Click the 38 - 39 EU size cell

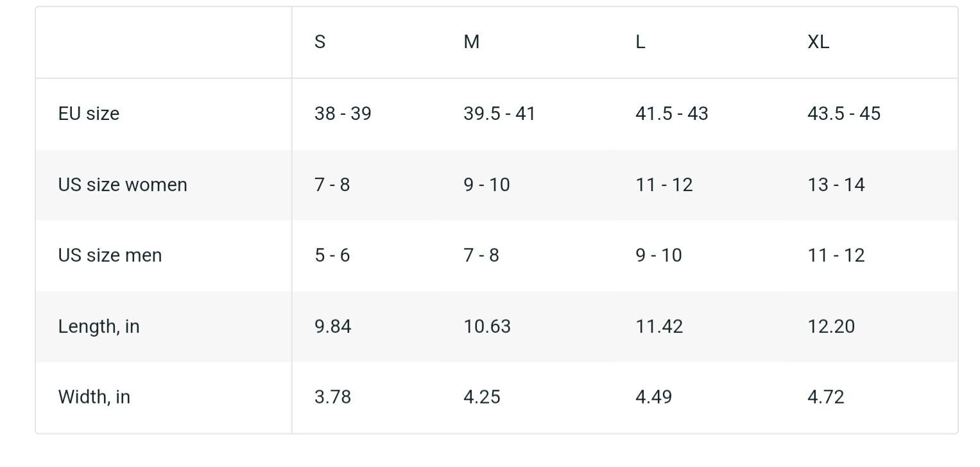pyautogui.click(x=343, y=114)
